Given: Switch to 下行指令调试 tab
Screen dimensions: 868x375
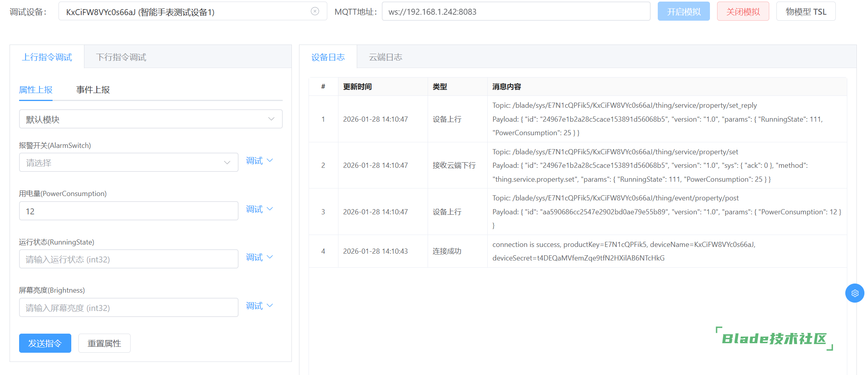Looking at the screenshot, I should point(121,57).
